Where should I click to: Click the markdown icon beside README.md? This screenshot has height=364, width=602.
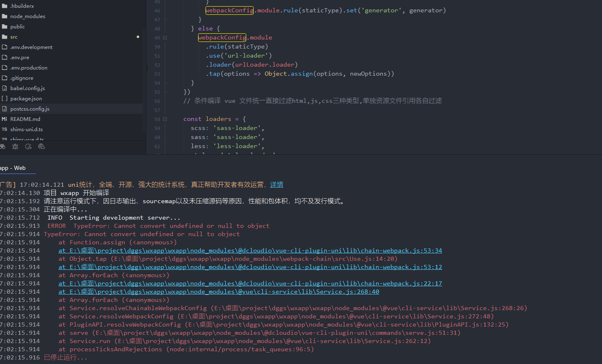click(5, 119)
